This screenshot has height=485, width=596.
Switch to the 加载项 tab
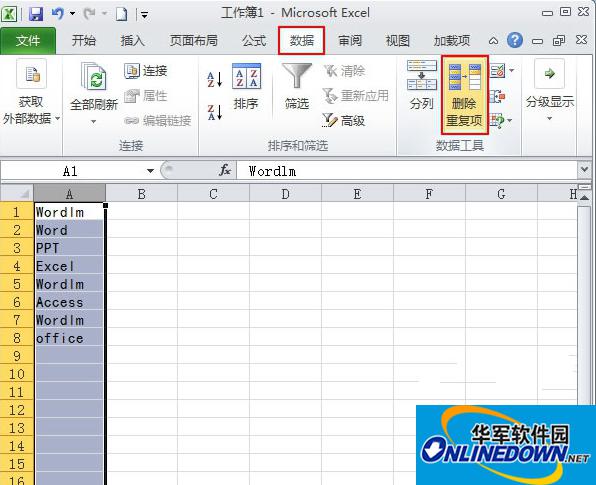coord(452,40)
